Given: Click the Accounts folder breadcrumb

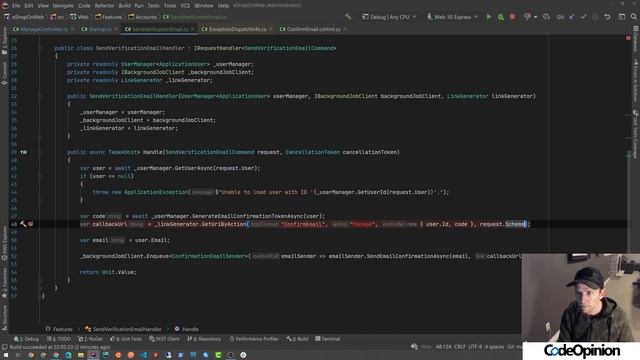Looking at the screenshot, I should pyautogui.click(x=142, y=17).
